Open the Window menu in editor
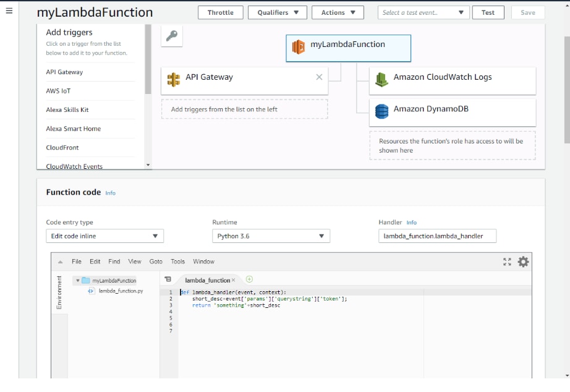Image resolution: width=570 pixels, height=392 pixels. (203, 262)
